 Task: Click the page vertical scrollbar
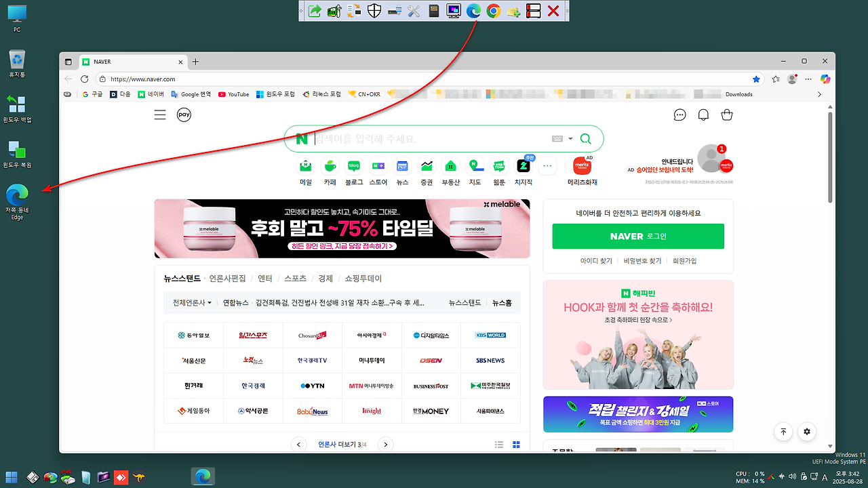(x=830, y=157)
